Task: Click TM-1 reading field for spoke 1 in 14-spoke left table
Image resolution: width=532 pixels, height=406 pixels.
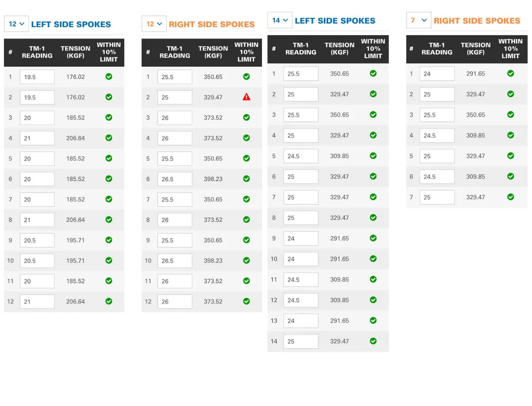Action: click(301, 74)
